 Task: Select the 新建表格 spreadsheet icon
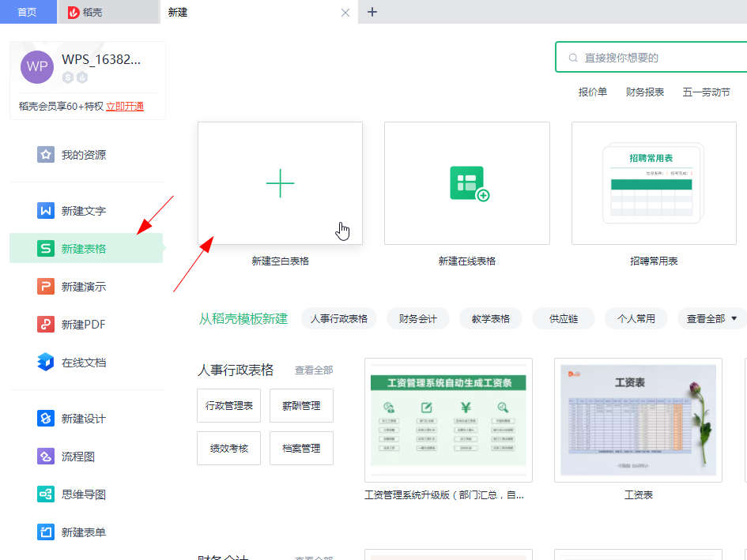46,249
